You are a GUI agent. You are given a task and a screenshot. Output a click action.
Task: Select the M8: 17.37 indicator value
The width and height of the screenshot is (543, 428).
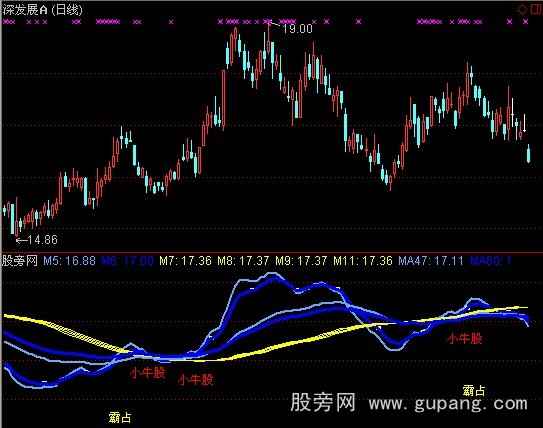click(x=243, y=260)
